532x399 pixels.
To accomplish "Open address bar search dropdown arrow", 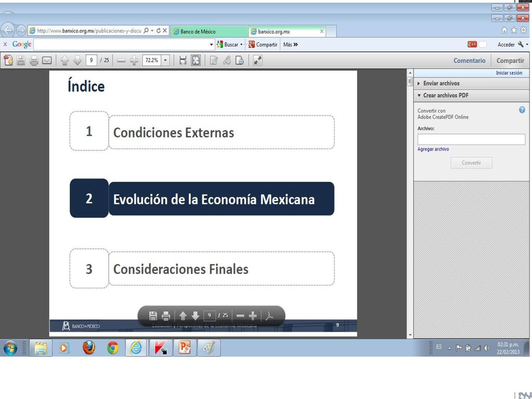I will tap(152, 31).
